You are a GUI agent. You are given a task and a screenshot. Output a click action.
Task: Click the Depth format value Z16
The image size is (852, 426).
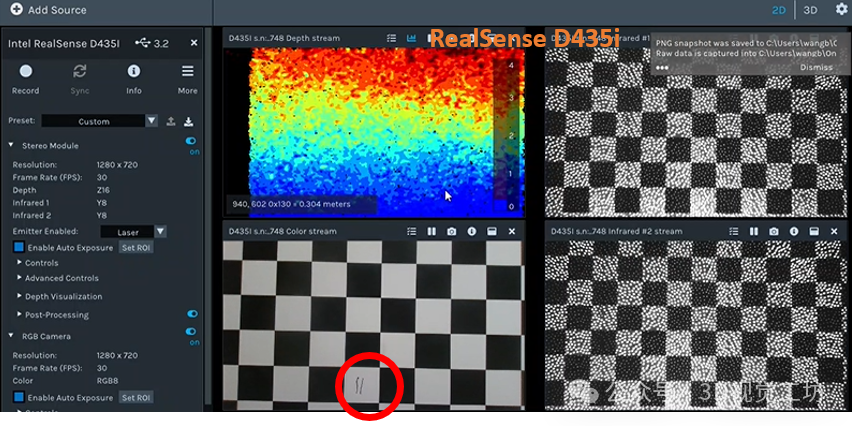(x=102, y=190)
